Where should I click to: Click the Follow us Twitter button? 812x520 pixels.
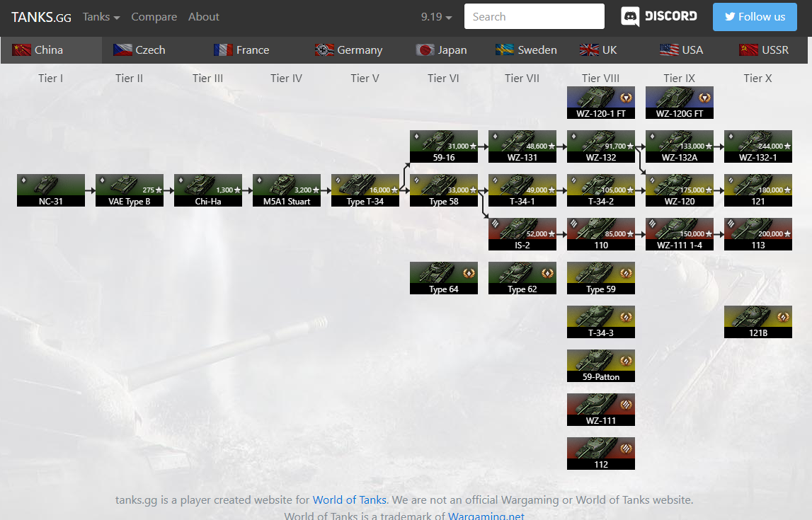(x=755, y=17)
